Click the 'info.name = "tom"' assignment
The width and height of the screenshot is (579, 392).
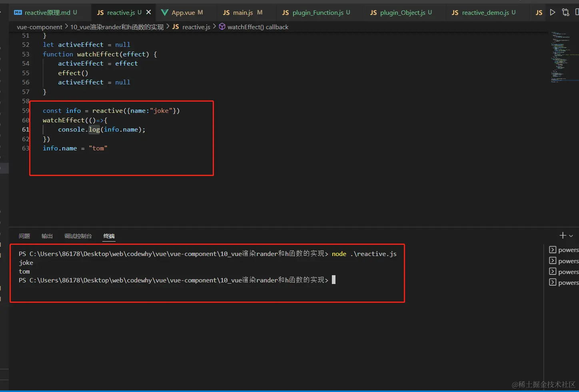[x=75, y=148]
